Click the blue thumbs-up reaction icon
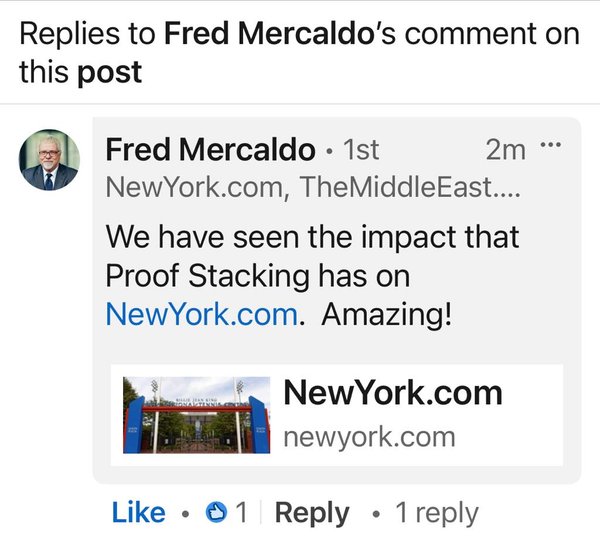The width and height of the screenshot is (600, 549). point(215,513)
